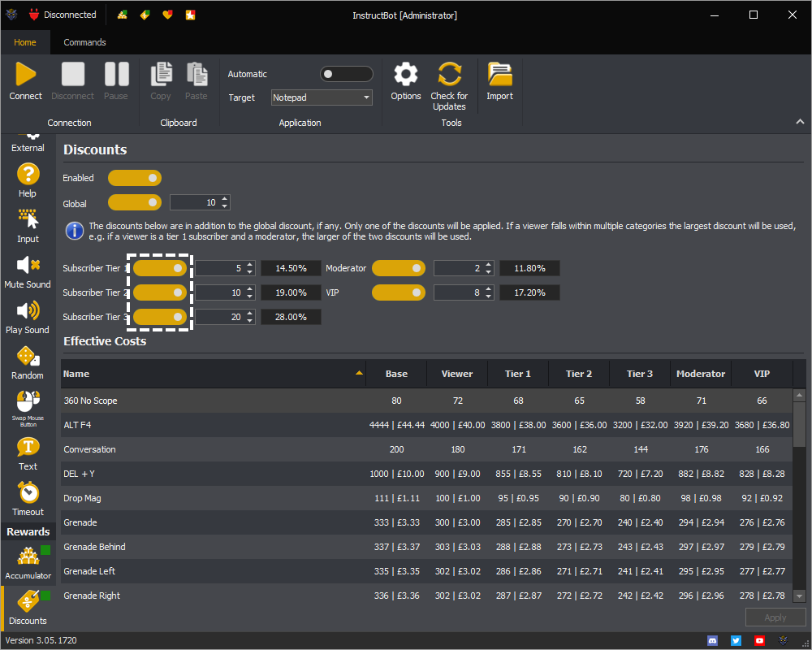Screen dimensions: 812x650
Task: Decrease Subscriber Tier 2 discount spinner
Action: (249, 296)
